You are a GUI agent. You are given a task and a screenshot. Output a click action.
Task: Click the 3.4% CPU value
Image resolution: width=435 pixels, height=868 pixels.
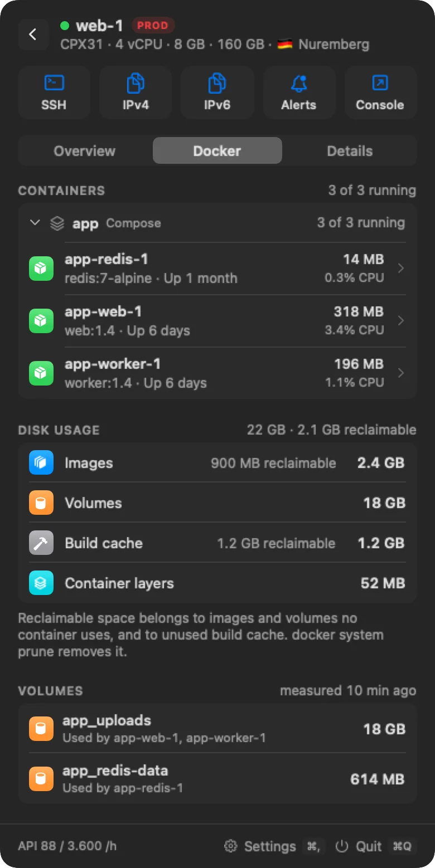pos(355,330)
